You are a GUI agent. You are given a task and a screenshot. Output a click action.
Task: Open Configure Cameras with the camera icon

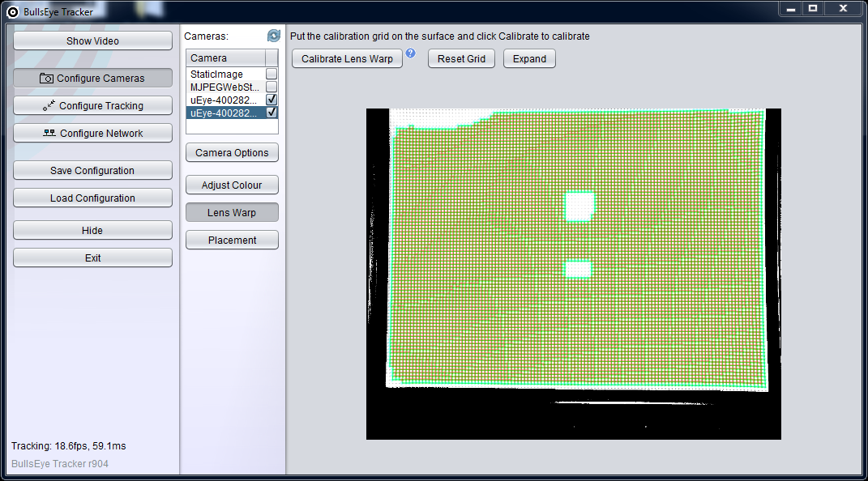(x=92, y=79)
